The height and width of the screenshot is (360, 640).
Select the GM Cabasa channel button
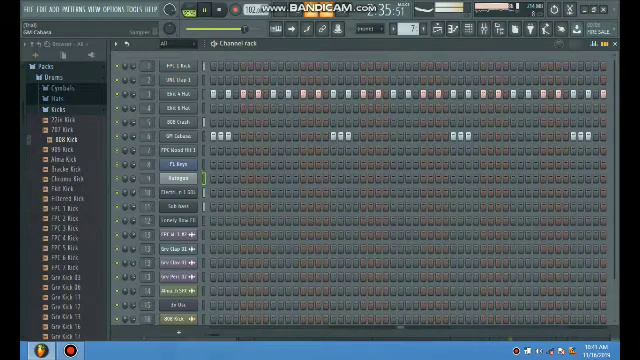tap(178, 136)
